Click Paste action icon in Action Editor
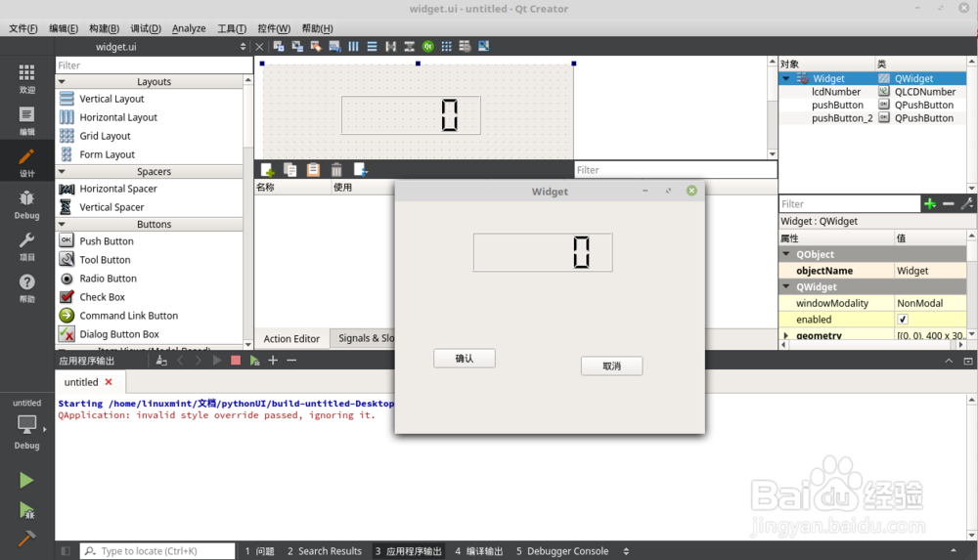 click(x=313, y=170)
